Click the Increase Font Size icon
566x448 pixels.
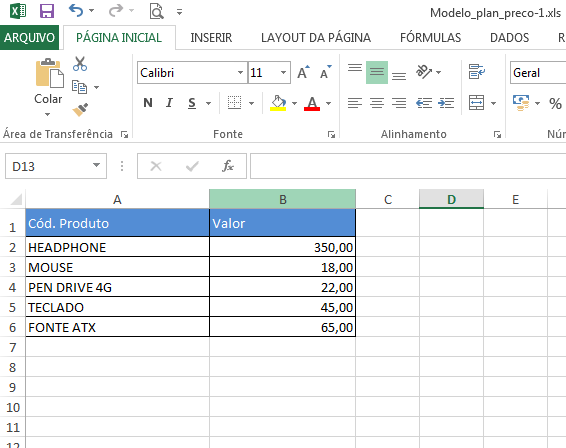(303, 72)
